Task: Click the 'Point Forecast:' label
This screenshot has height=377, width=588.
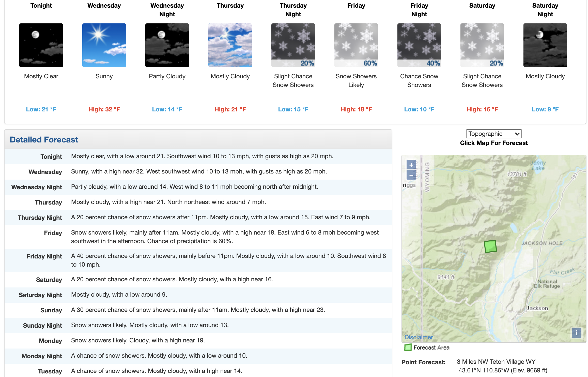Action: point(423,362)
